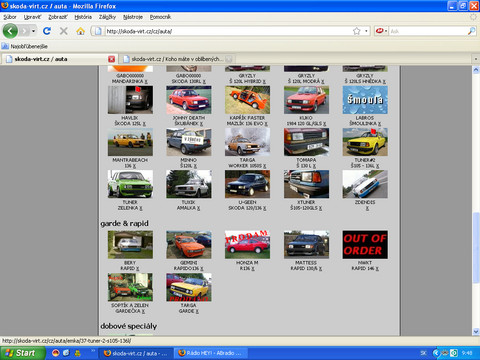
Task: Click the scrollbar up arrow
Action: point(476,70)
